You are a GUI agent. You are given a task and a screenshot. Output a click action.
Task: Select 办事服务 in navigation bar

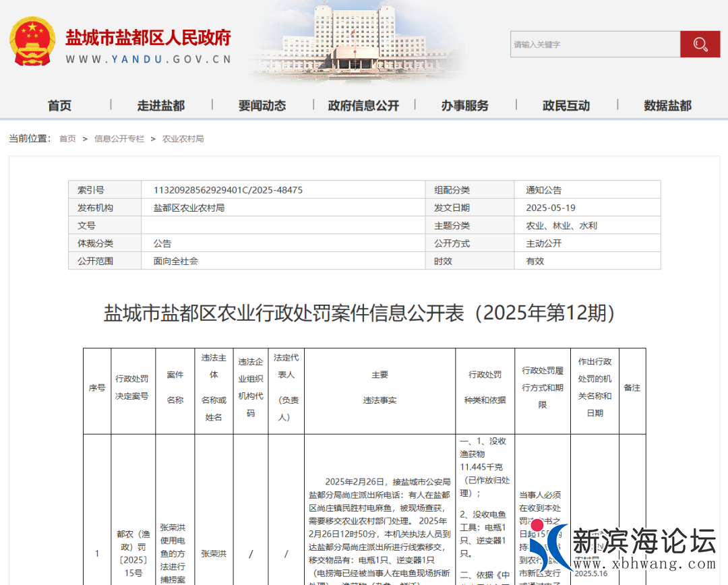click(x=465, y=106)
